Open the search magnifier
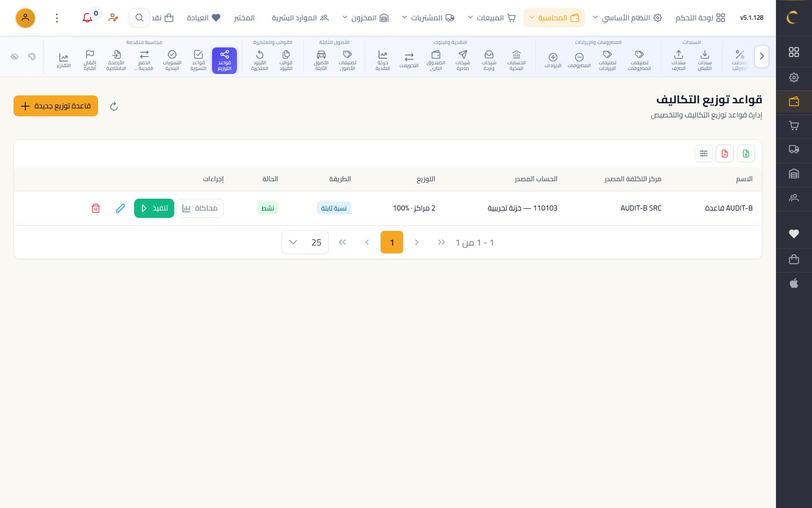Viewport: 812px width, 508px height. [x=139, y=18]
